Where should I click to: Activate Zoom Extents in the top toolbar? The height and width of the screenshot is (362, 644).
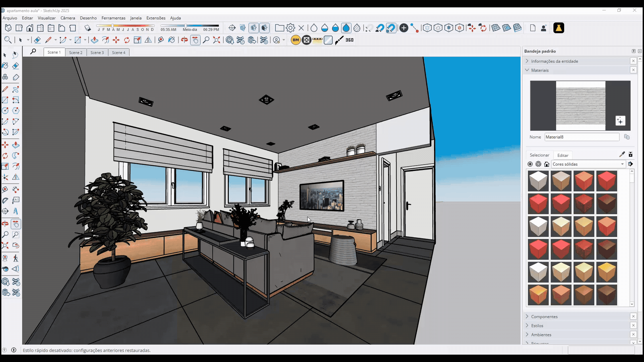(x=217, y=40)
